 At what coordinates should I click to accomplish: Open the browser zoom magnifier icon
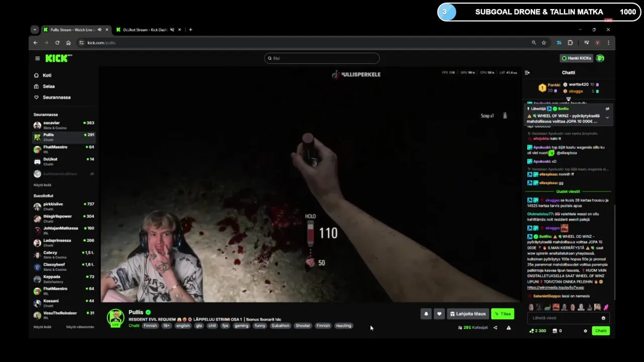pos(534,43)
